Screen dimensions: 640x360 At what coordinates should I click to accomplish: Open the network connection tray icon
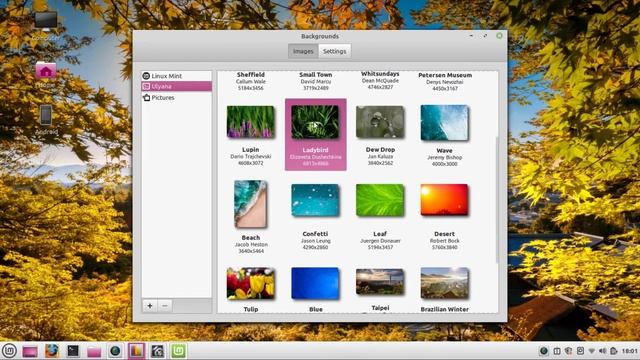click(x=591, y=351)
